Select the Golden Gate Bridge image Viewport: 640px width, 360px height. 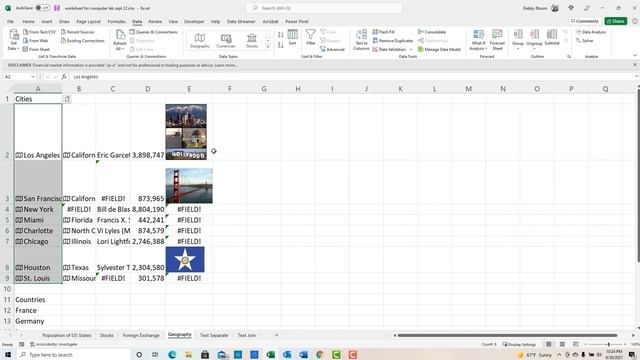click(x=189, y=186)
